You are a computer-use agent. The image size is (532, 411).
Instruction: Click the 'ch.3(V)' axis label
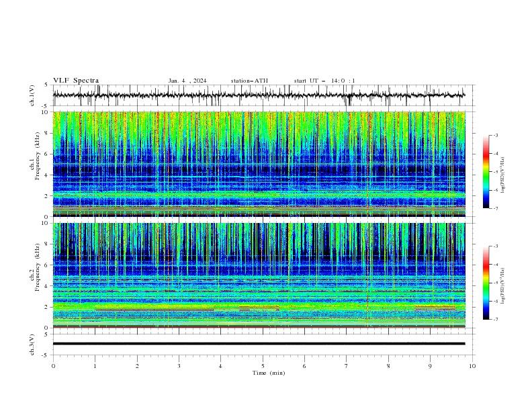[32, 345]
